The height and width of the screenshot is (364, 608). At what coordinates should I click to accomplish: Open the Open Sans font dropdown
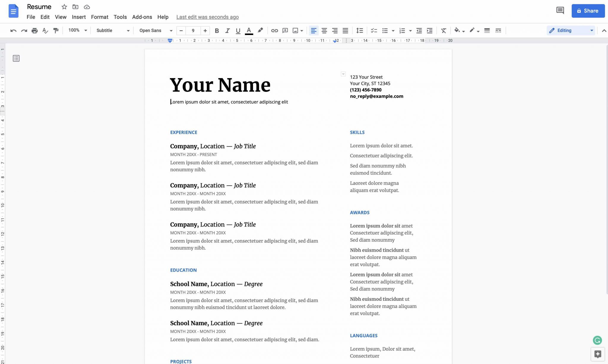(x=156, y=31)
